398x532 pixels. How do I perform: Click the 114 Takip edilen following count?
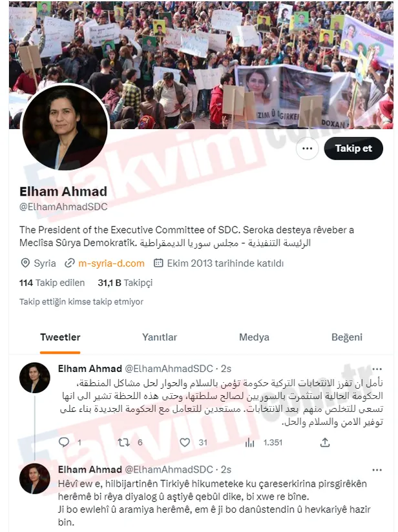(x=52, y=283)
